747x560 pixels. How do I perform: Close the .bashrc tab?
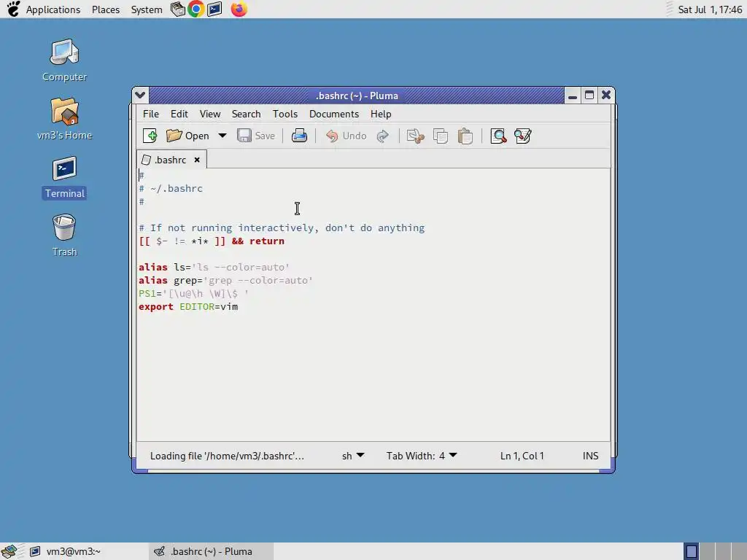[x=197, y=160]
